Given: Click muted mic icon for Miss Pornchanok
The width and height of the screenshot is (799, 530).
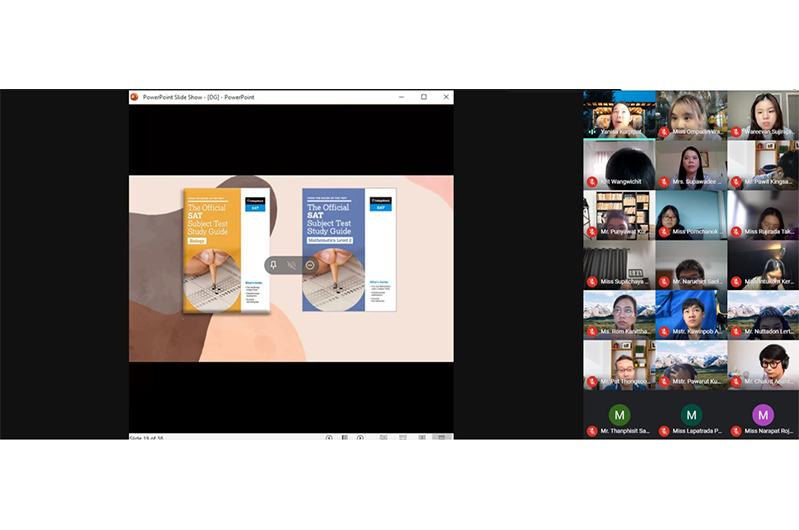Looking at the screenshot, I should tap(664, 231).
